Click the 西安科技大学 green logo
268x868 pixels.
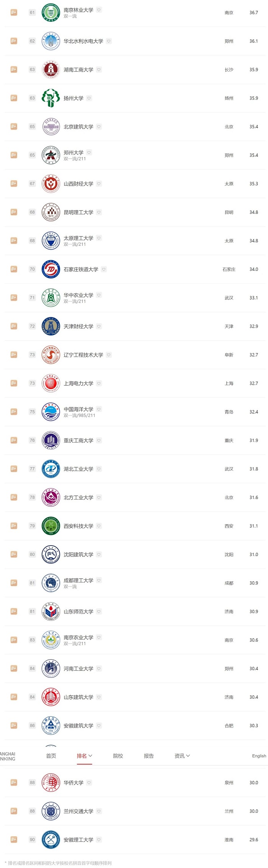pos(51,526)
